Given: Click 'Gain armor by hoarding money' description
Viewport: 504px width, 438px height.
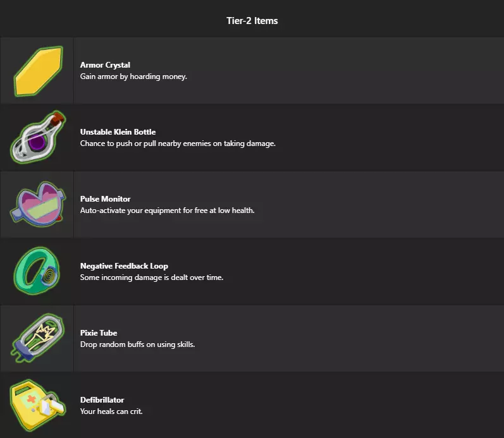Looking at the screenshot, I should pyautogui.click(x=133, y=76).
